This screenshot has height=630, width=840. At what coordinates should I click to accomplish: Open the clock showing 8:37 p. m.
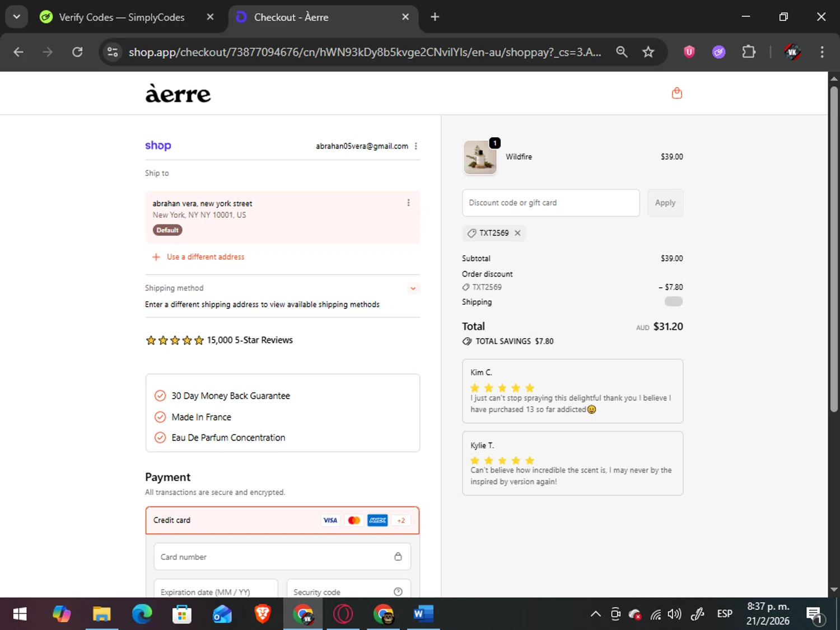pos(768,614)
